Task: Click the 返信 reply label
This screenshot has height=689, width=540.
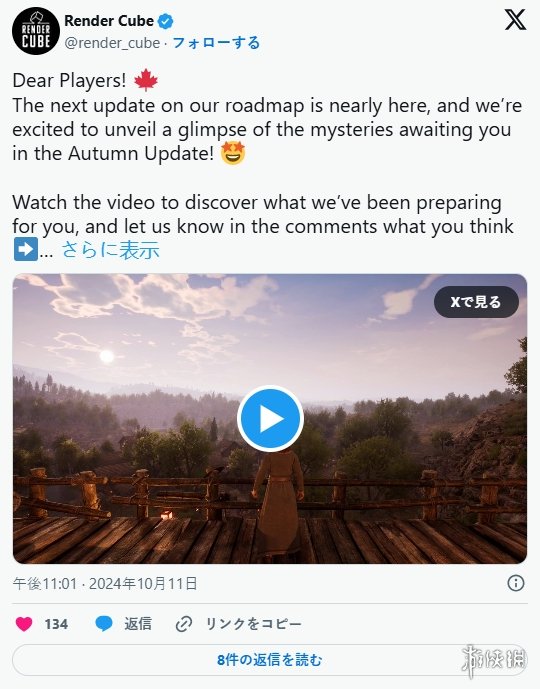Action: (x=138, y=624)
